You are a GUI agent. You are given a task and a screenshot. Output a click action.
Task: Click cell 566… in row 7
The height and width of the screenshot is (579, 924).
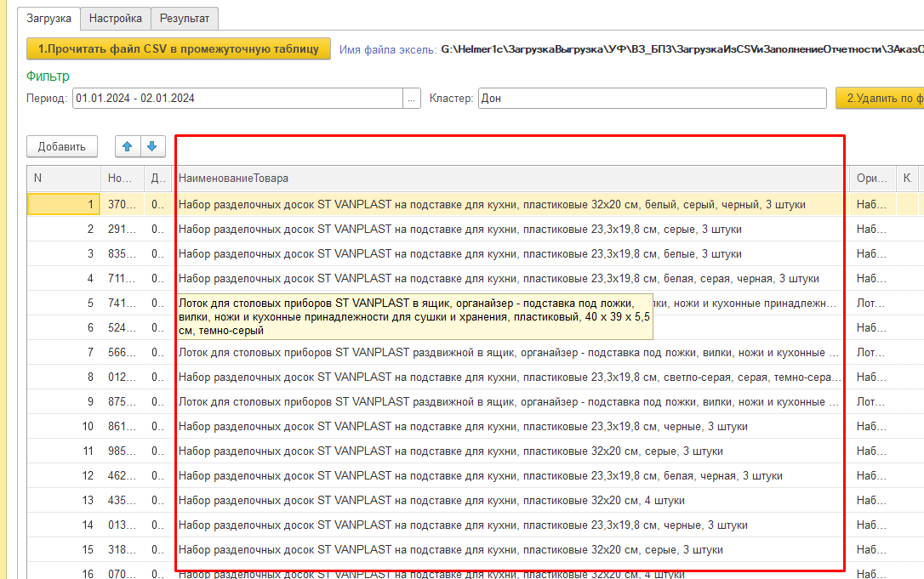pyautogui.click(x=123, y=352)
